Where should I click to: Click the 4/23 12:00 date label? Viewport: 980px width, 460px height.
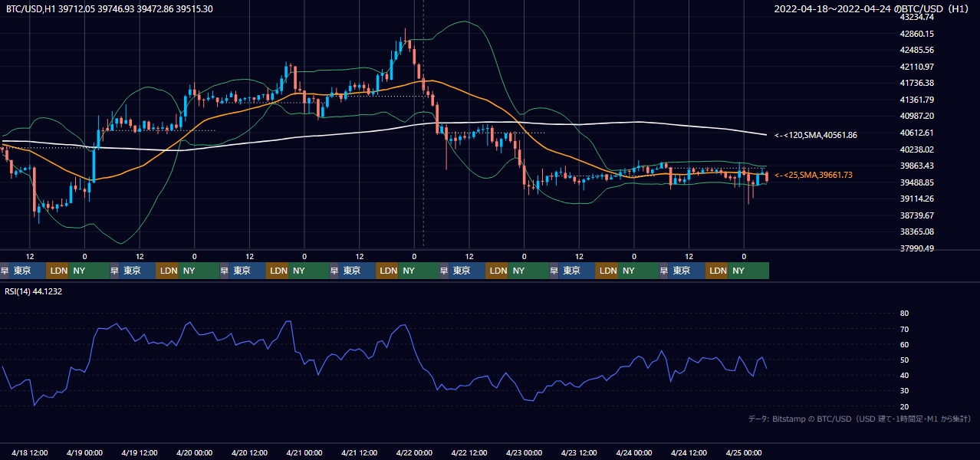click(580, 452)
